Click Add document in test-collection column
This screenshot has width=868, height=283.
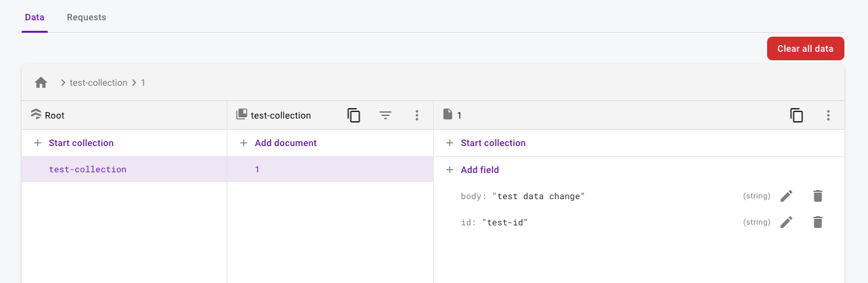(x=285, y=143)
